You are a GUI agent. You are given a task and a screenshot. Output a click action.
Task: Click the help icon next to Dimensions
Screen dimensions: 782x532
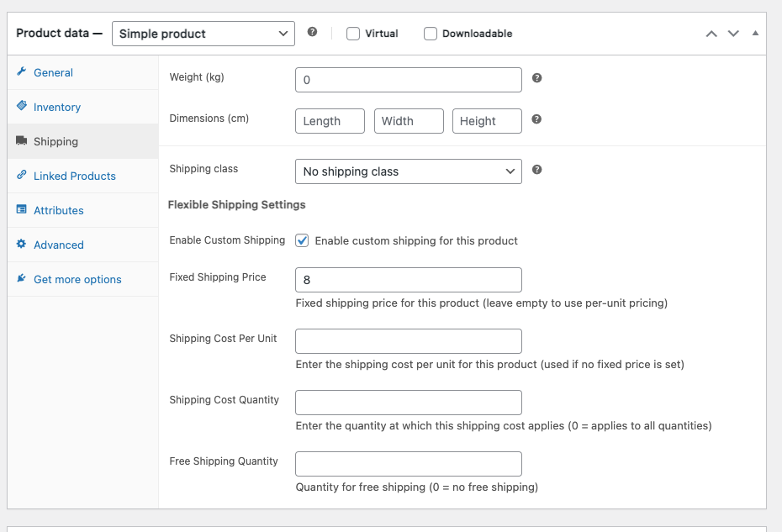tap(537, 119)
